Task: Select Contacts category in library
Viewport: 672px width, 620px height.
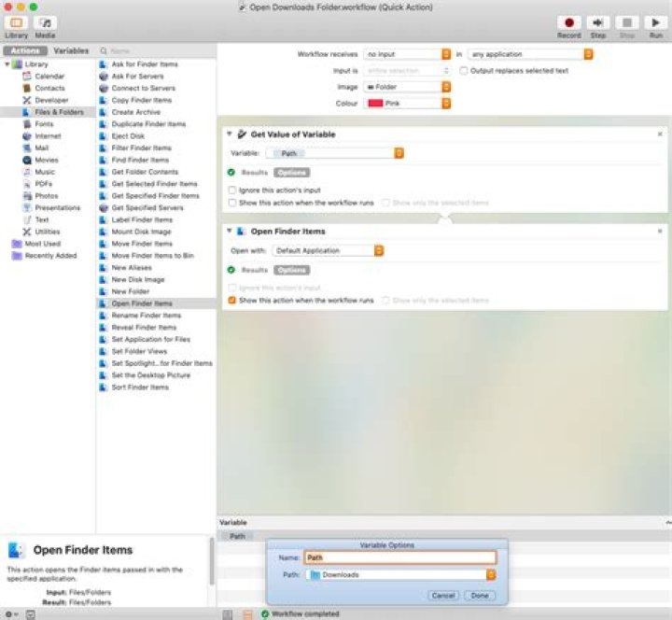Action: 49,88
